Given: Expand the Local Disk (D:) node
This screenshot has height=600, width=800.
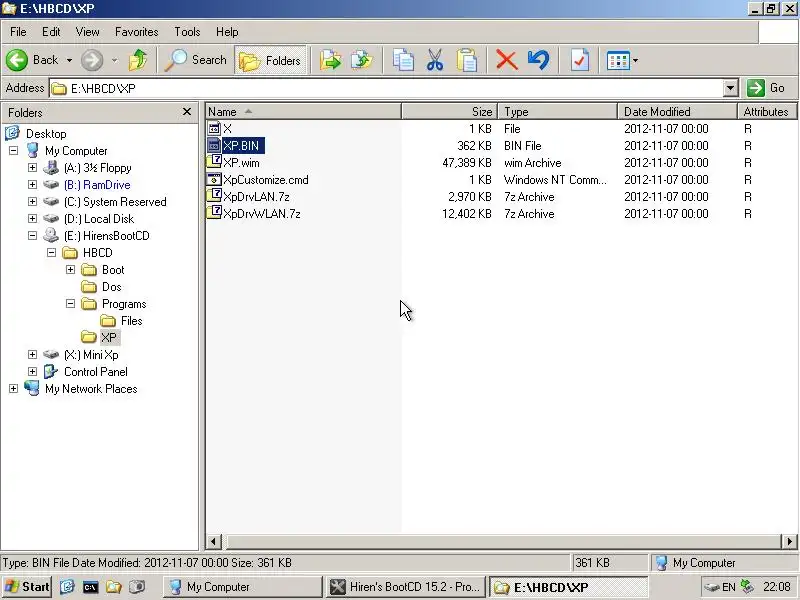Looking at the screenshot, I should pos(32,218).
